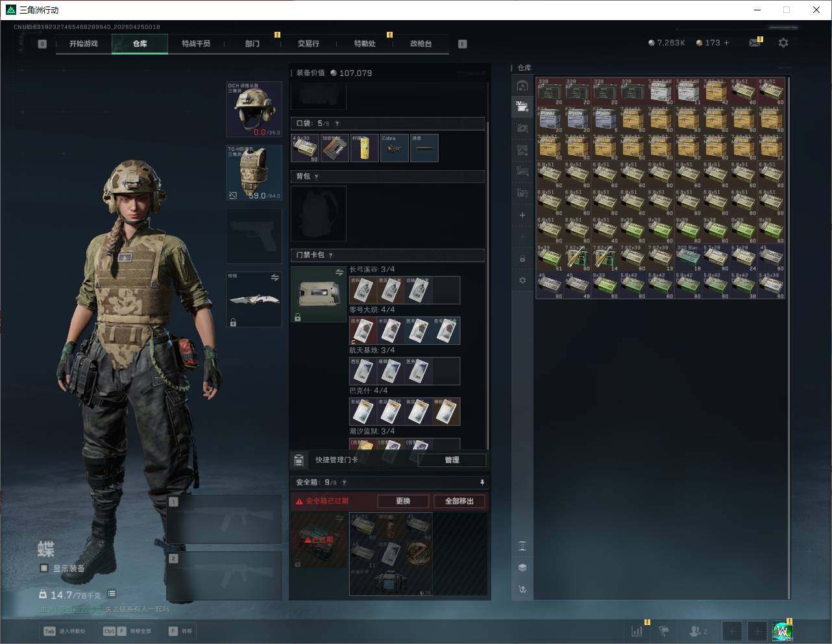This screenshot has height=644, width=832.
Task: Open the player avatar at bottom right
Action: (782, 631)
